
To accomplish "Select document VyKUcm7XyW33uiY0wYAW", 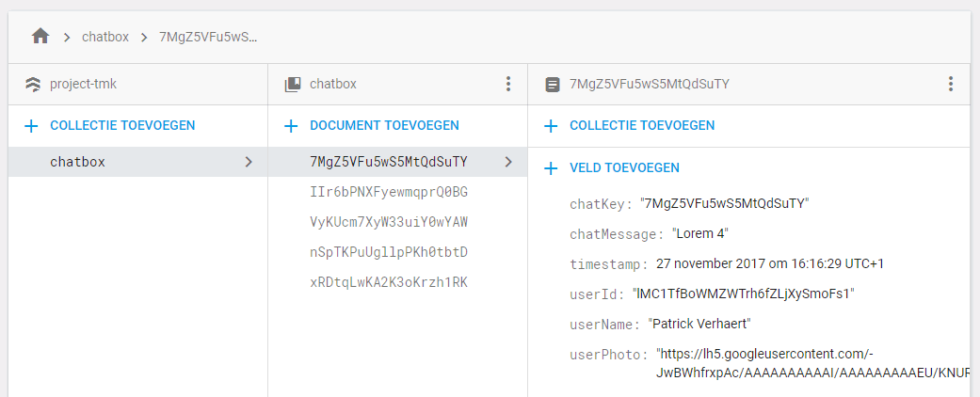I will (x=388, y=222).
